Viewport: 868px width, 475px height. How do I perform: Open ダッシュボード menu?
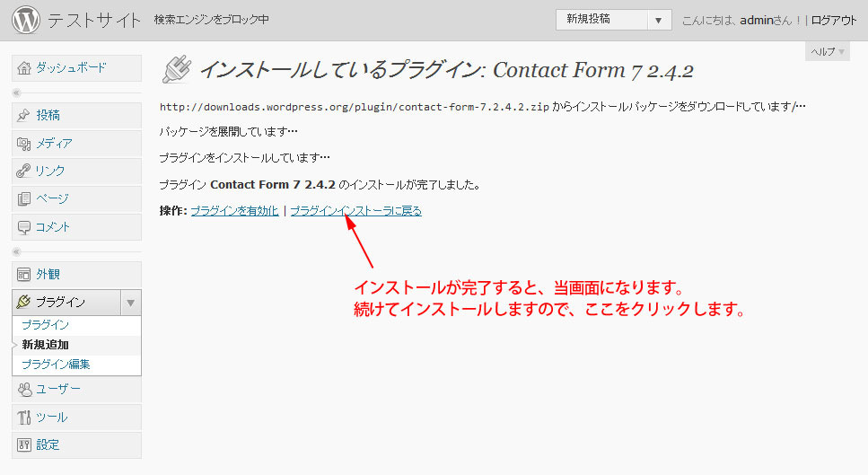click(x=76, y=68)
